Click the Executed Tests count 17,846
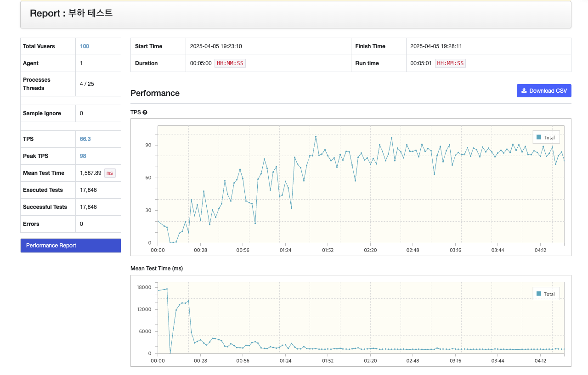The image size is (588, 375). tap(88, 190)
